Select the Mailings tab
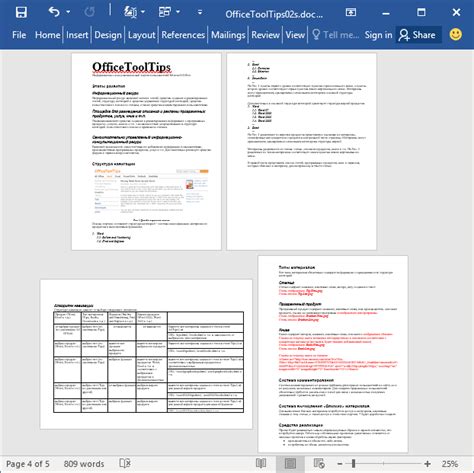474x473 pixels. coord(228,35)
